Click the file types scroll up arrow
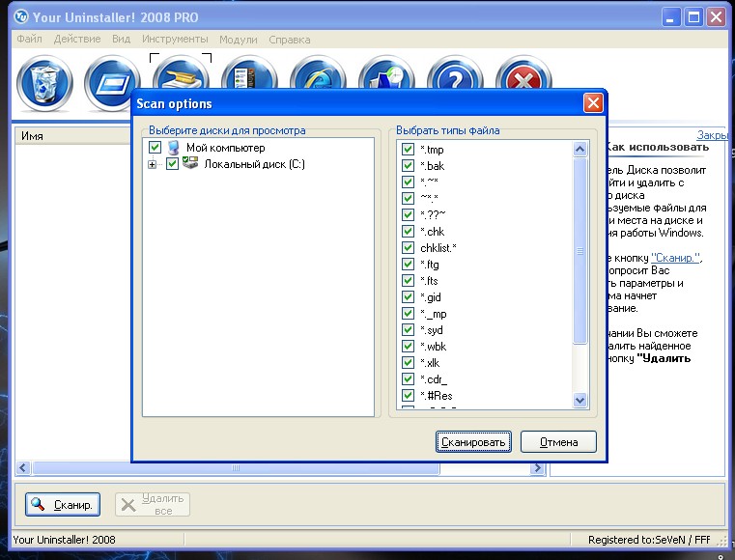 coord(580,150)
